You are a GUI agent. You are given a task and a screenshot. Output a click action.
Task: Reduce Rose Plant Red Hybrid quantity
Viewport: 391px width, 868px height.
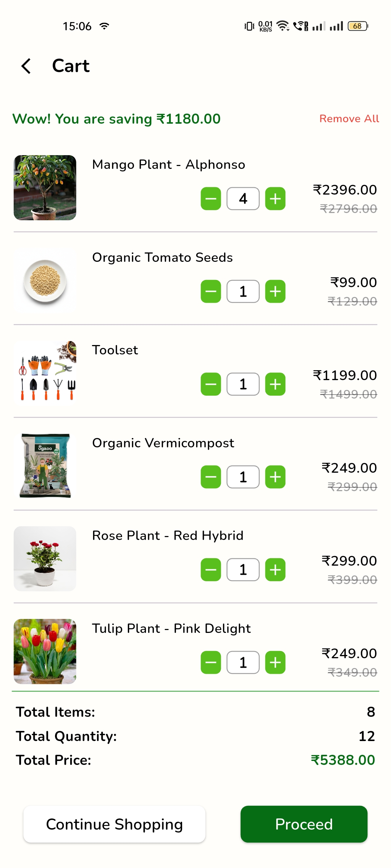[211, 570]
